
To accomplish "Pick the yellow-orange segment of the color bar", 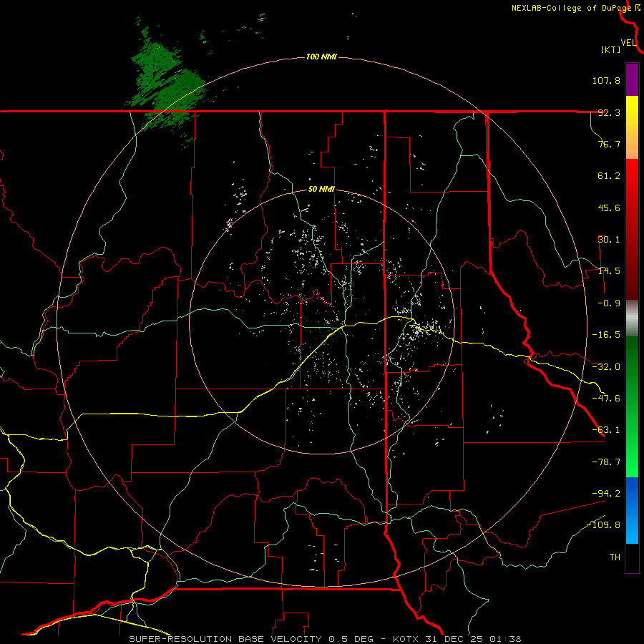I will point(632,127).
